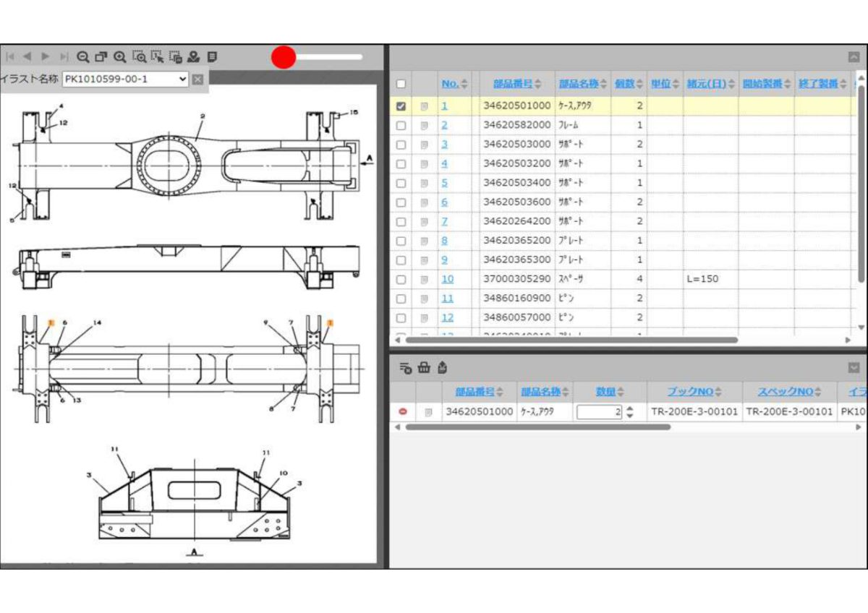This screenshot has height=613, width=868.
Task: Activate the area selection pointer tool
Action: [x=158, y=56]
